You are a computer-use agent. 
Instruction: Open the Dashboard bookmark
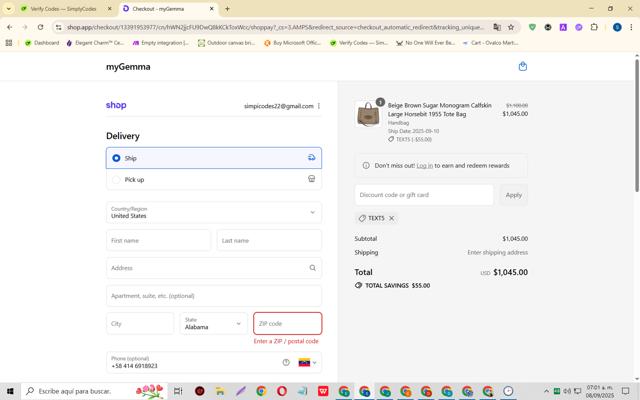[x=42, y=43]
